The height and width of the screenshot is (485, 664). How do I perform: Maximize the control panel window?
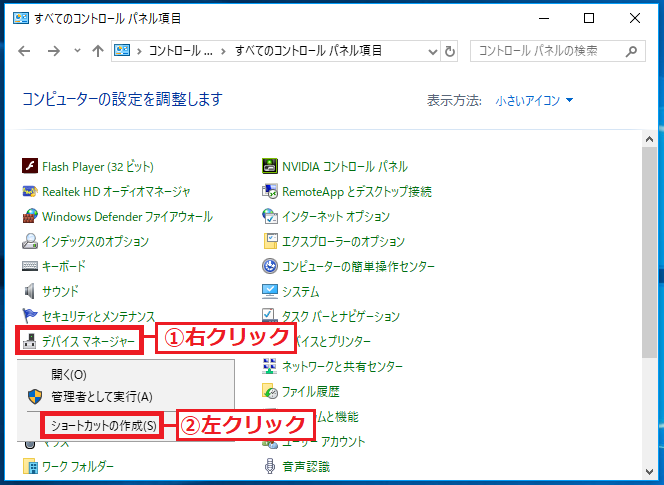coord(589,18)
